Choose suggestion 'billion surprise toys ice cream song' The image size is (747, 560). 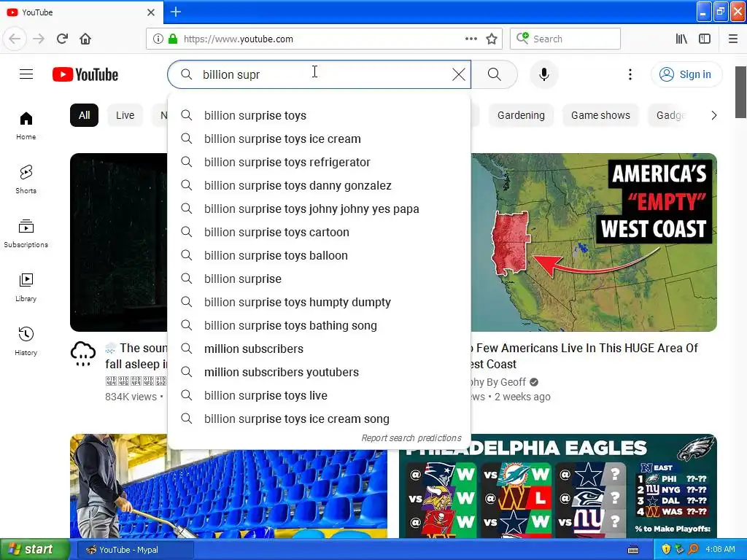[x=320, y=419]
